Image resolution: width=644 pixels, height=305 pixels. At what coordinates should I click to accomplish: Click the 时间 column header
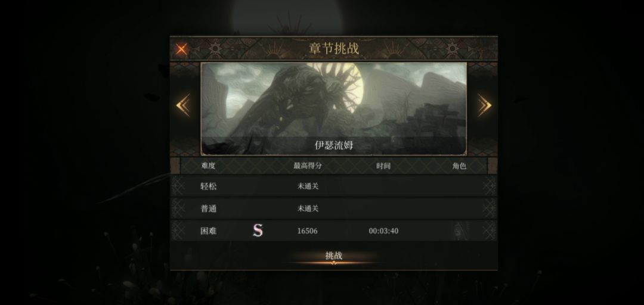click(383, 166)
